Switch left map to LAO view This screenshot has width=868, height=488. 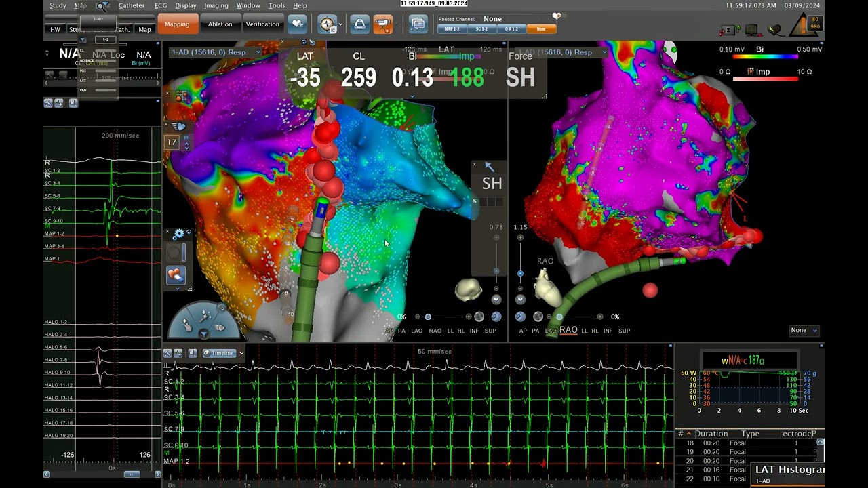tap(416, 331)
